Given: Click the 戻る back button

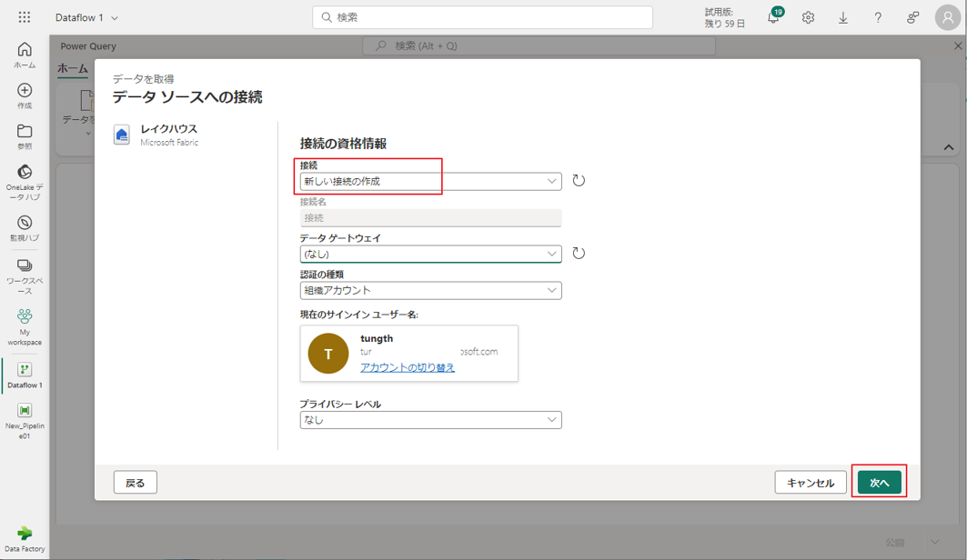Looking at the screenshot, I should pos(136,483).
